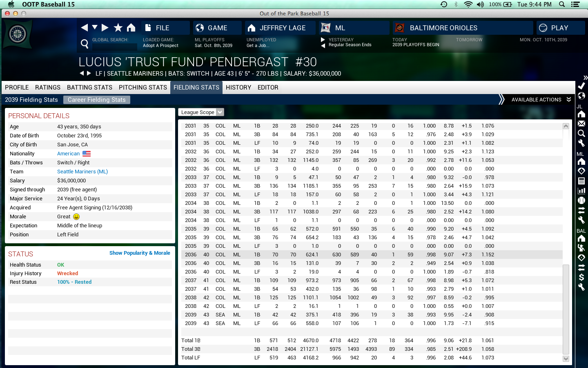
Task: Click the star bookmark icon
Action: (x=118, y=27)
